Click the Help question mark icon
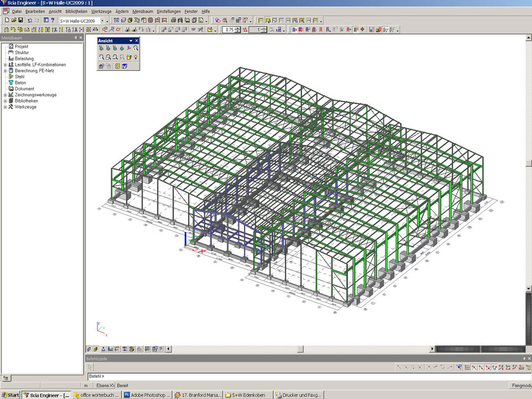532x399 pixels. (x=53, y=21)
